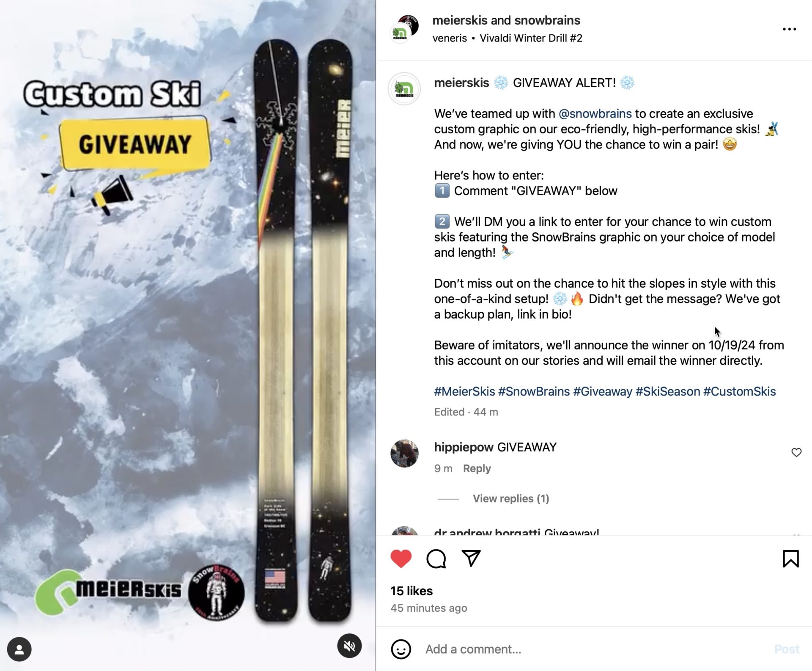Show tagged people icon on video
The image size is (812, 671).
pyautogui.click(x=19, y=649)
